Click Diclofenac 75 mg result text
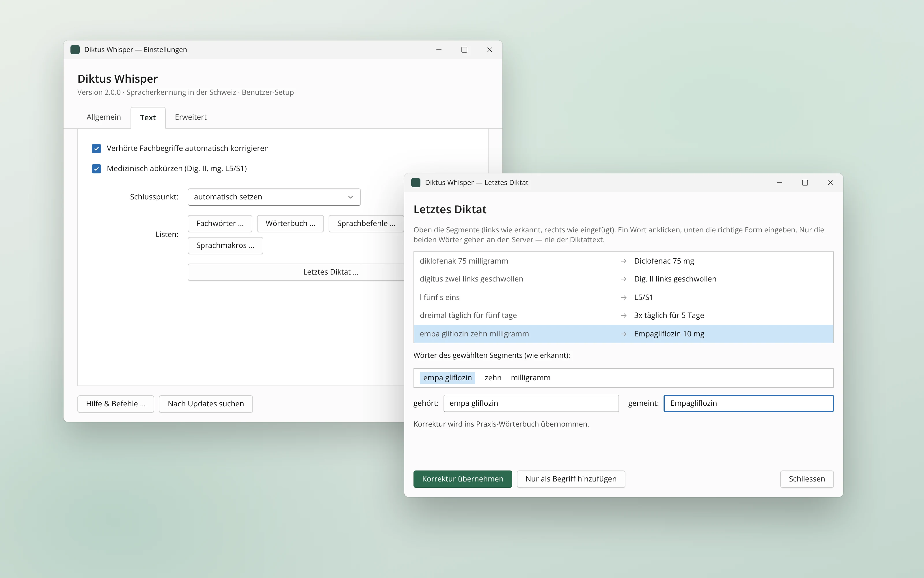The width and height of the screenshot is (924, 578). 664,261
